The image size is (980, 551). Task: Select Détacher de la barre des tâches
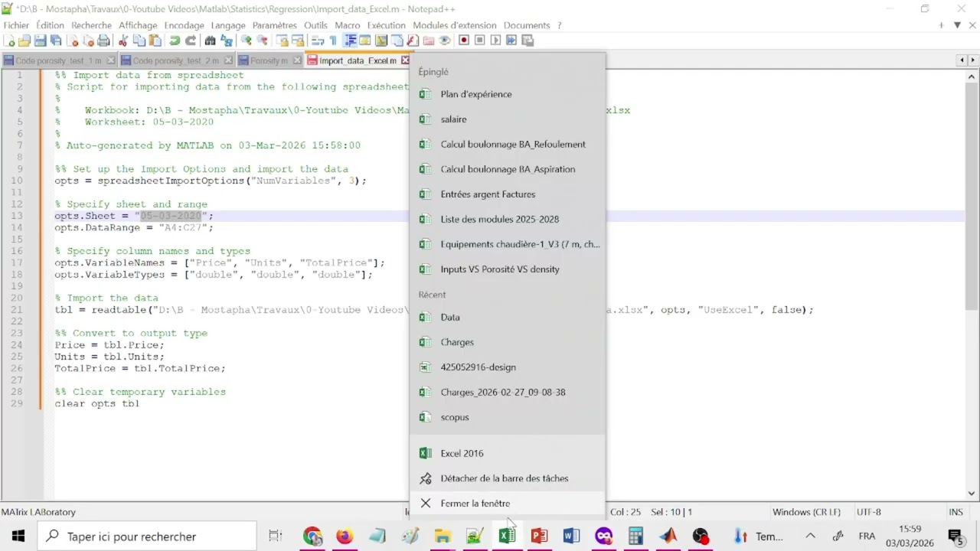pos(508,478)
